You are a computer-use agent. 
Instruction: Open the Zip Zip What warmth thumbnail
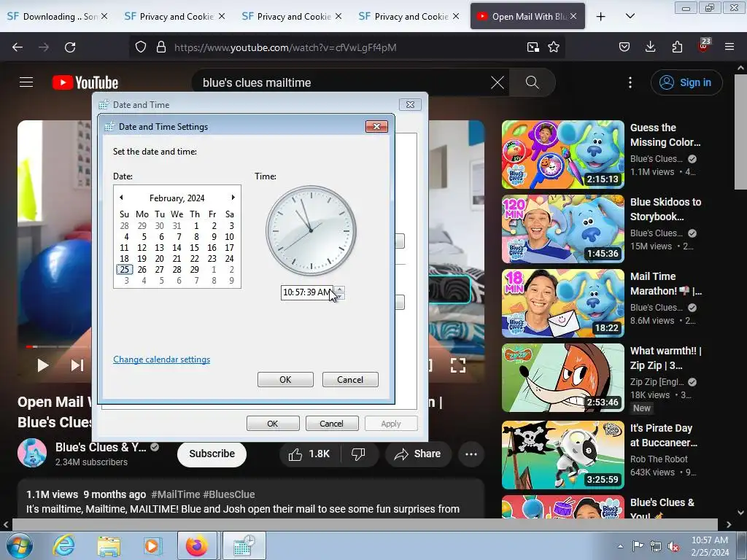[562, 378]
